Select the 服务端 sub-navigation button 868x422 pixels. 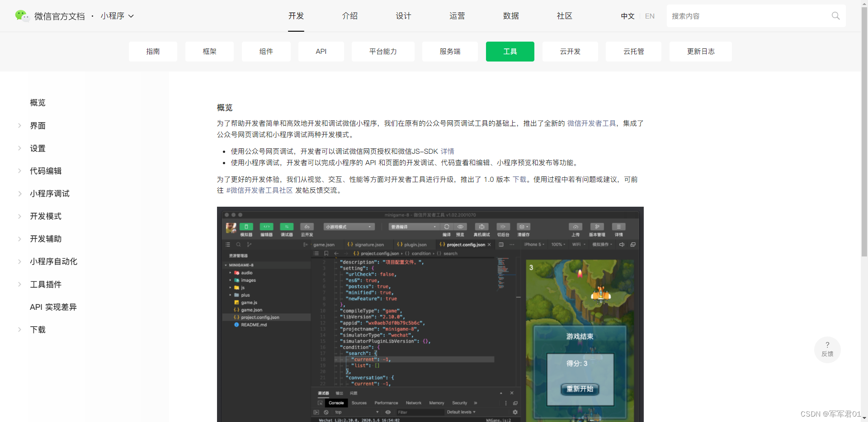click(450, 52)
